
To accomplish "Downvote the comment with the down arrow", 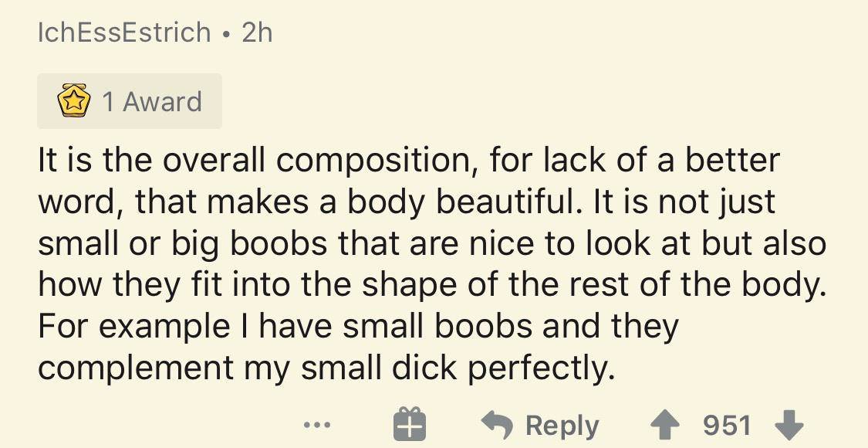I will 789,425.
